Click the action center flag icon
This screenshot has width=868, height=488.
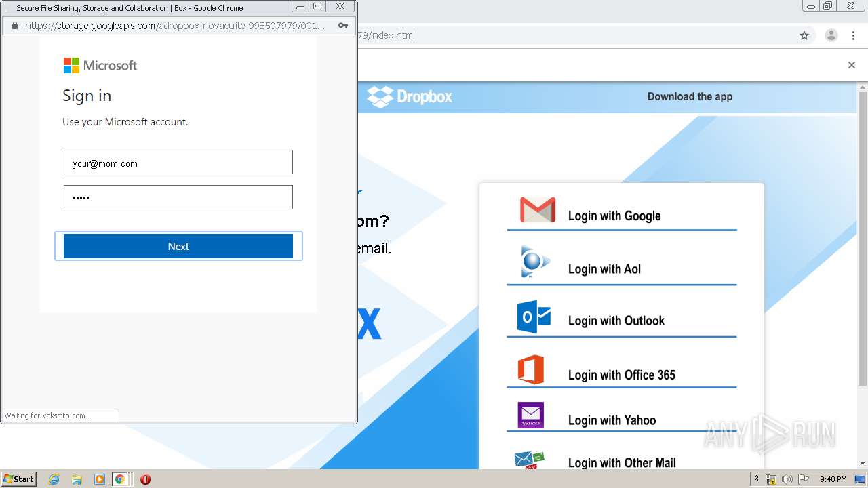pyautogui.click(x=804, y=479)
